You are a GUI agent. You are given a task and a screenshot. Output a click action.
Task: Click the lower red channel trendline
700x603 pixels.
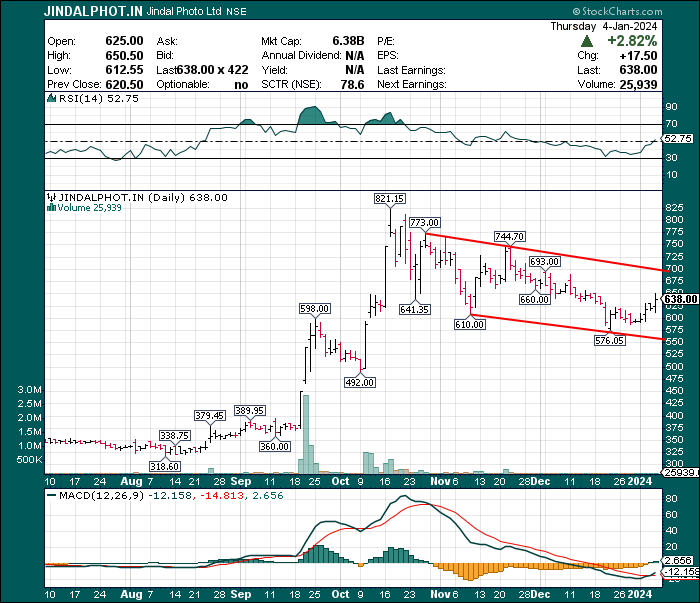[x=567, y=327]
